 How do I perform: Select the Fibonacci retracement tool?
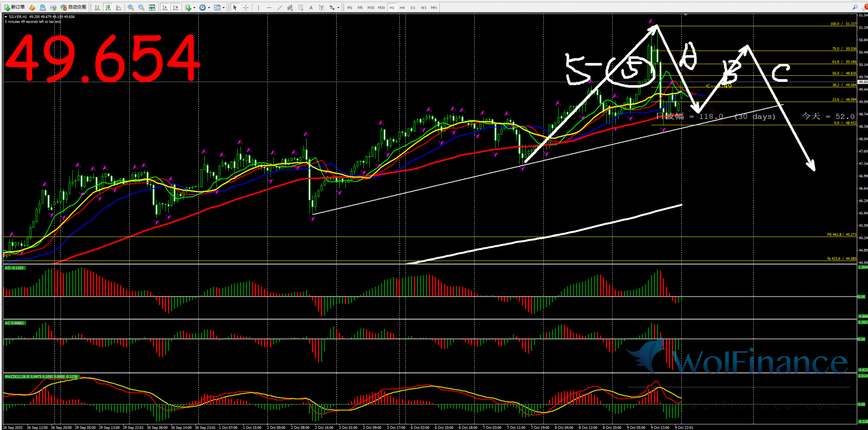(300, 7)
